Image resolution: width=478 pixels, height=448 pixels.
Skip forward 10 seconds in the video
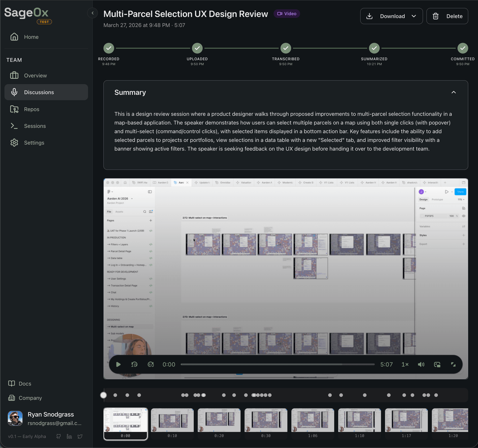pyautogui.click(x=151, y=364)
